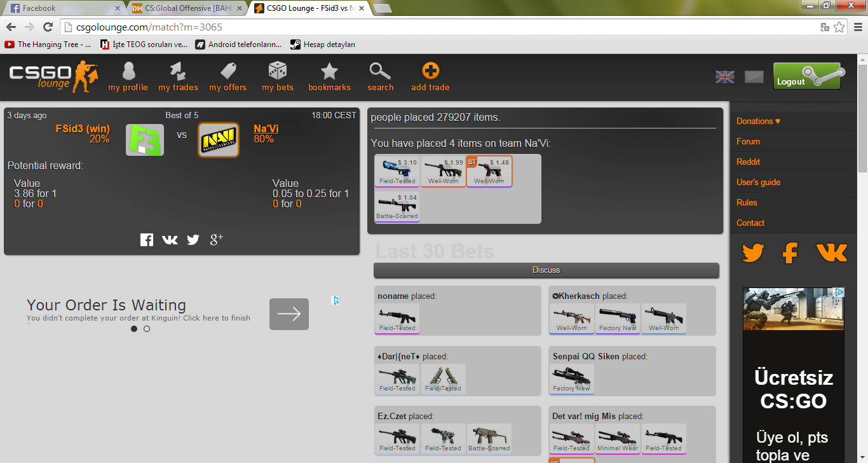
Task: Click the Discuss button
Action: 546,270
